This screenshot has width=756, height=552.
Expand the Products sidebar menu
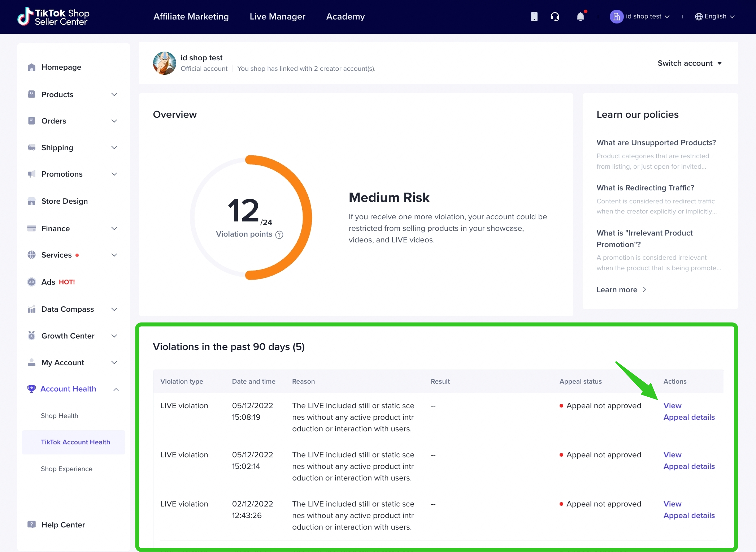point(114,95)
